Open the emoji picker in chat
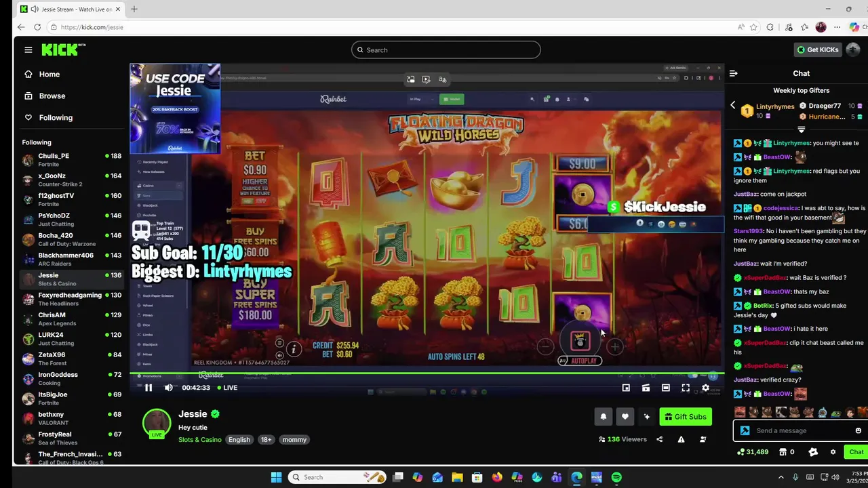This screenshot has height=488, width=868. [858, 430]
